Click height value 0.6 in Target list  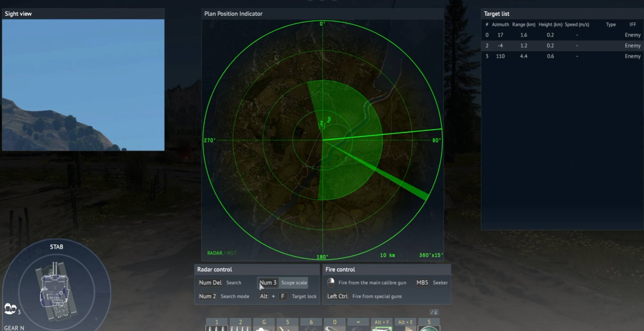coord(550,56)
